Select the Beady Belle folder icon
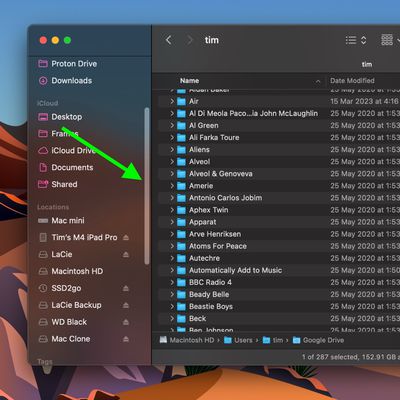Viewport: 400px width, 400px height. tap(181, 295)
